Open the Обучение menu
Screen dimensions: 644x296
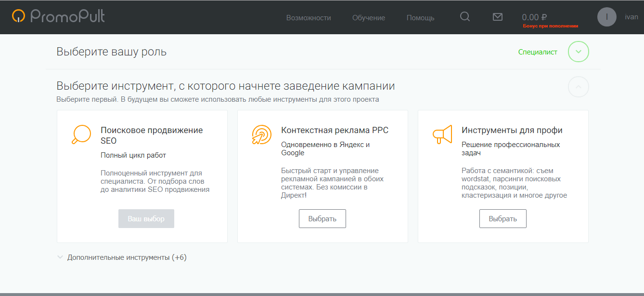click(369, 18)
